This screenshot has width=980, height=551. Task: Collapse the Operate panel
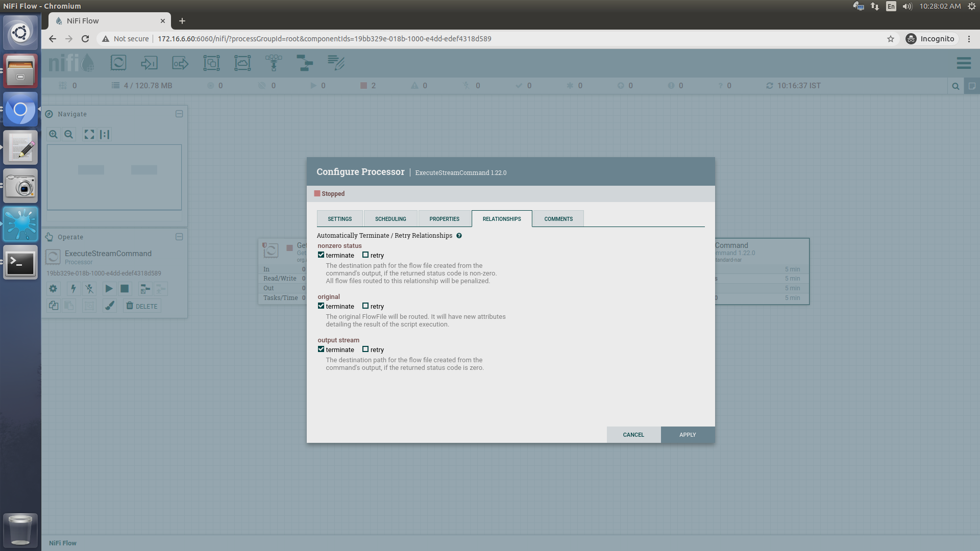(x=179, y=237)
